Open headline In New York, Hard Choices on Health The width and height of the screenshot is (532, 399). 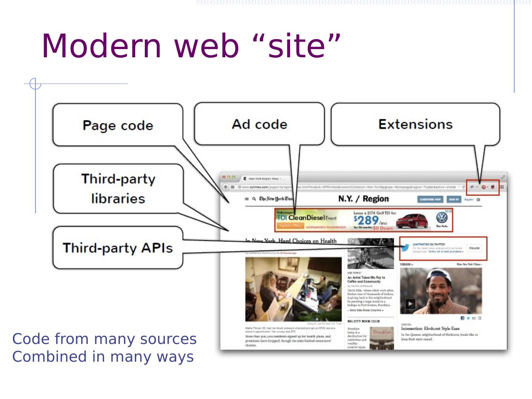click(291, 241)
